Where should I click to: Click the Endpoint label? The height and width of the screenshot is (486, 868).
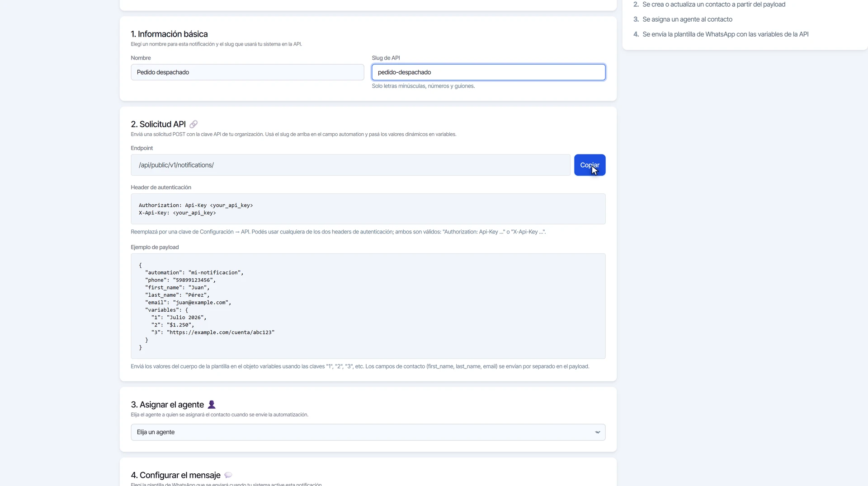tap(142, 148)
